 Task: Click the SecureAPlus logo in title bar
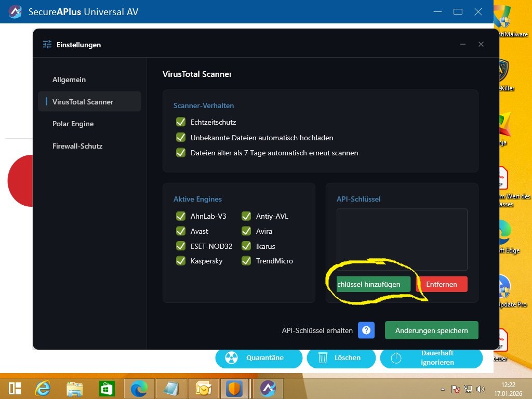pos(15,12)
